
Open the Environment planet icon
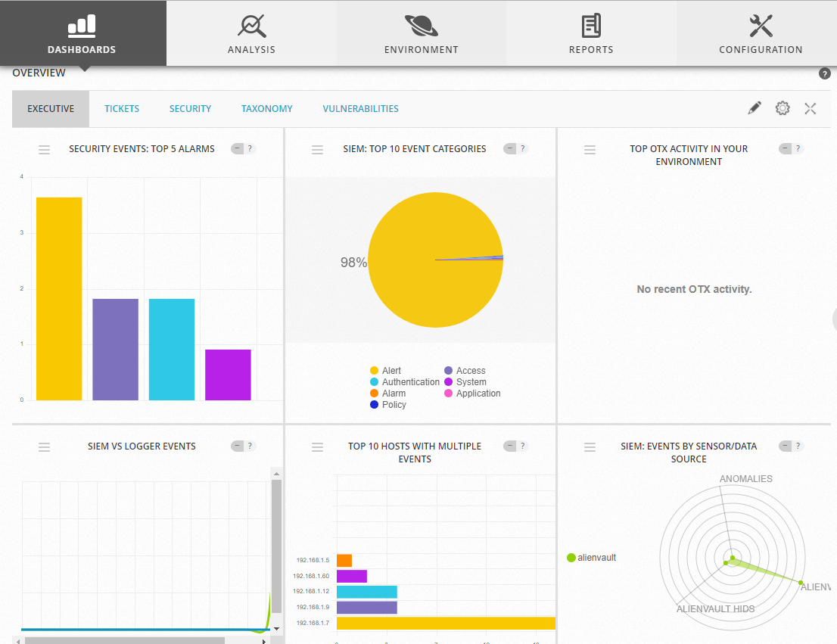422,26
